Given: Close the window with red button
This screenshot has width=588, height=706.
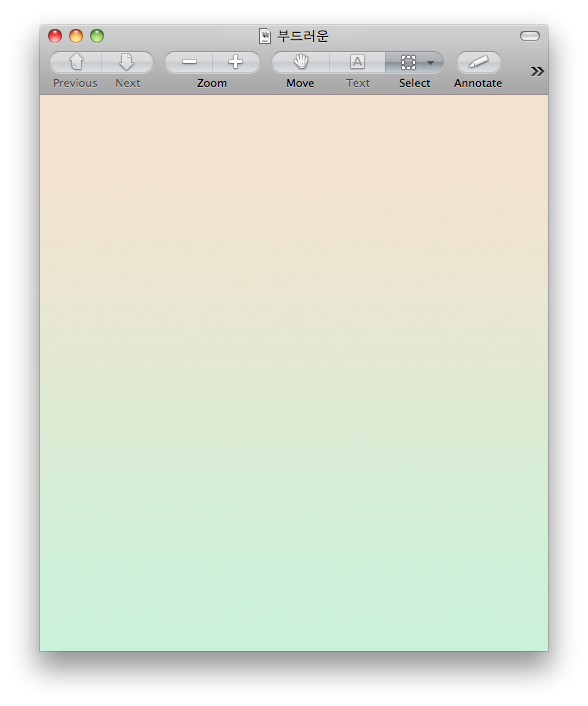Looking at the screenshot, I should 55,36.
